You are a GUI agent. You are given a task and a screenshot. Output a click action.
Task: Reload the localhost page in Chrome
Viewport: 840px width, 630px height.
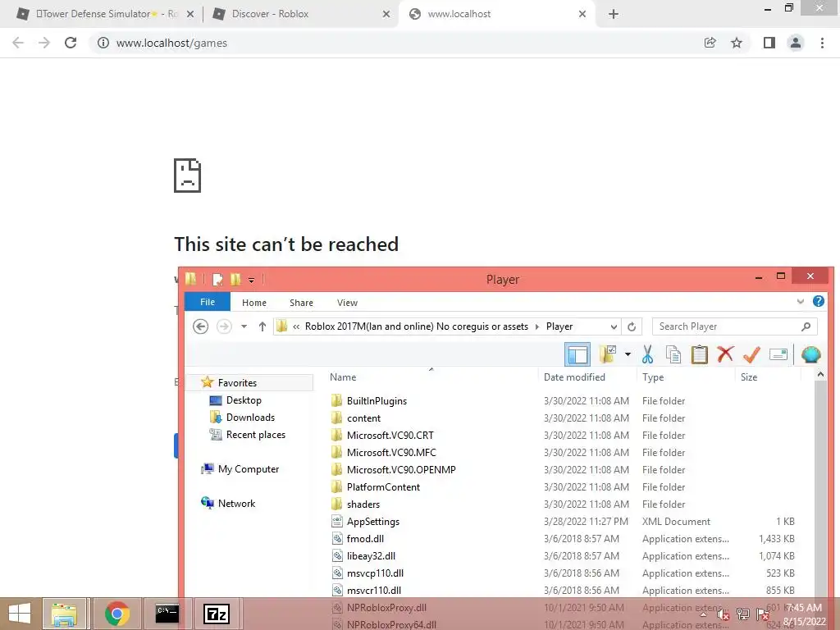pos(71,43)
